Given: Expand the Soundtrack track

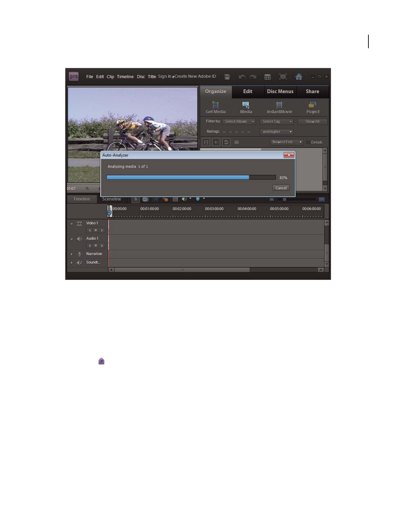Looking at the screenshot, I should [72, 263].
